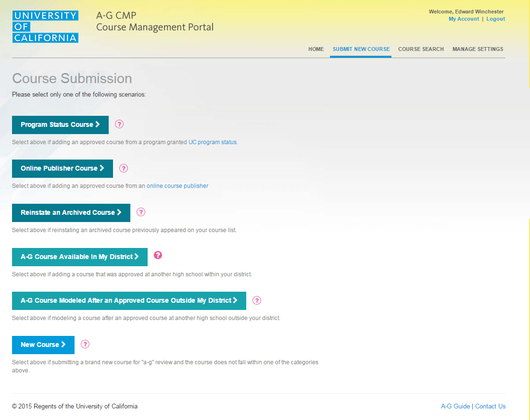Image resolution: width=530 pixels, height=420 pixels.
Task: Click the Course Submission heading
Action: point(72,78)
